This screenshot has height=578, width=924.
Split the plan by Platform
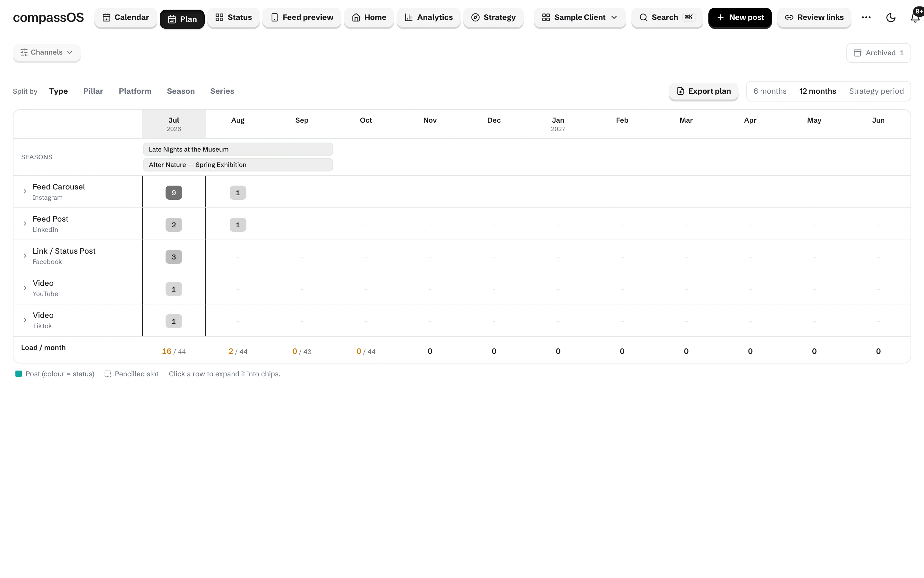pos(135,91)
